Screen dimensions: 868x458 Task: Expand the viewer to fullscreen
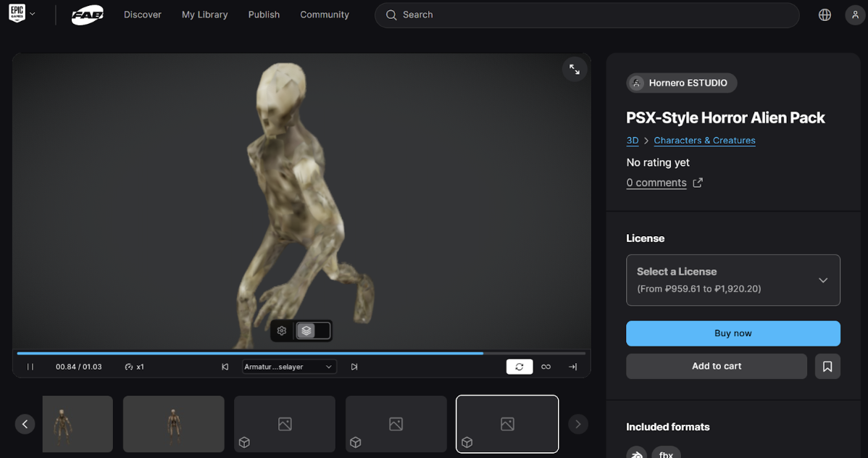click(x=574, y=69)
